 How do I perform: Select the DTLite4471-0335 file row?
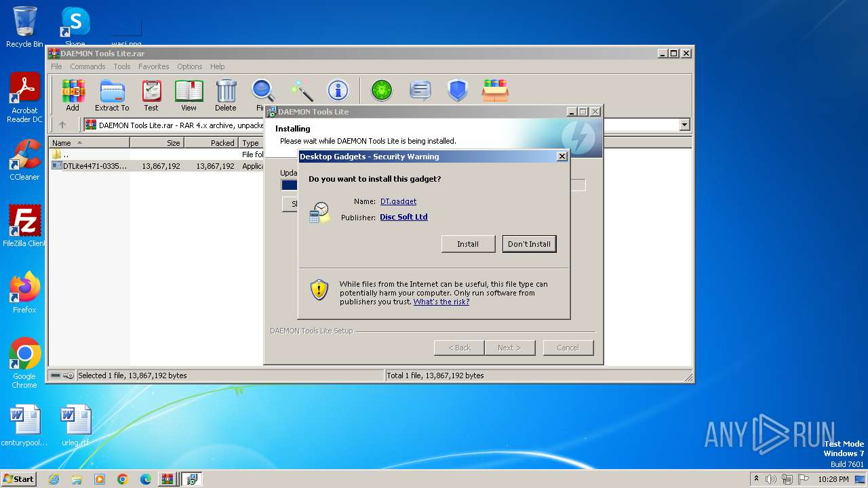point(156,166)
